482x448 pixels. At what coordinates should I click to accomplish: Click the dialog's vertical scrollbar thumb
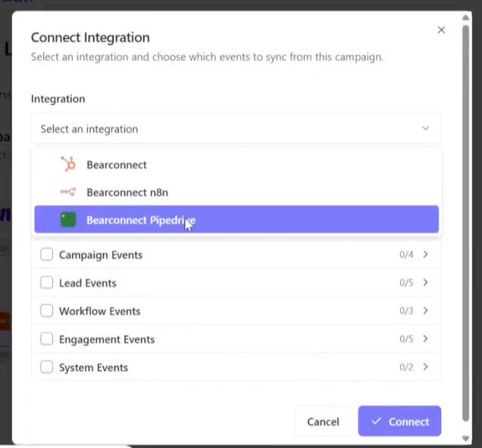[466, 222]
